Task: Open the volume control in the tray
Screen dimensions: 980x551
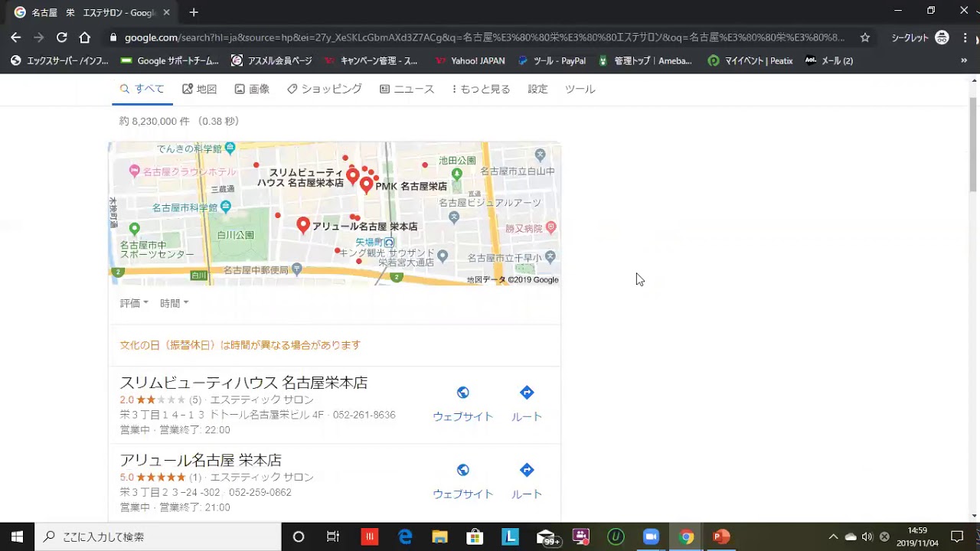Action: click(x=867, y=536)
